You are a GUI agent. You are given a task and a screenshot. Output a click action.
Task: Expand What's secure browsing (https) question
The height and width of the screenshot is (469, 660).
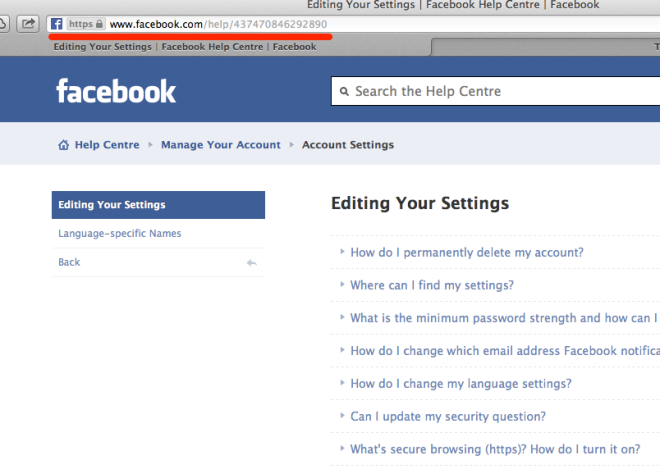pos(495,450)
